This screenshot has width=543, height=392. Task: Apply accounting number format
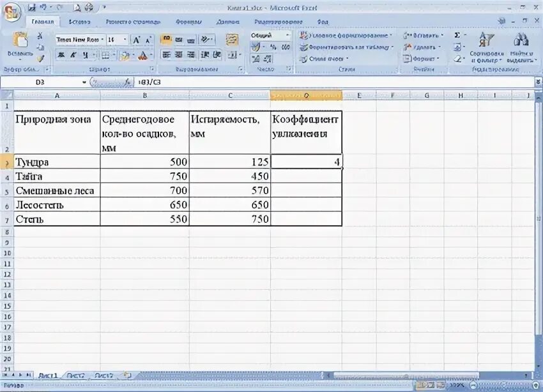256,47
